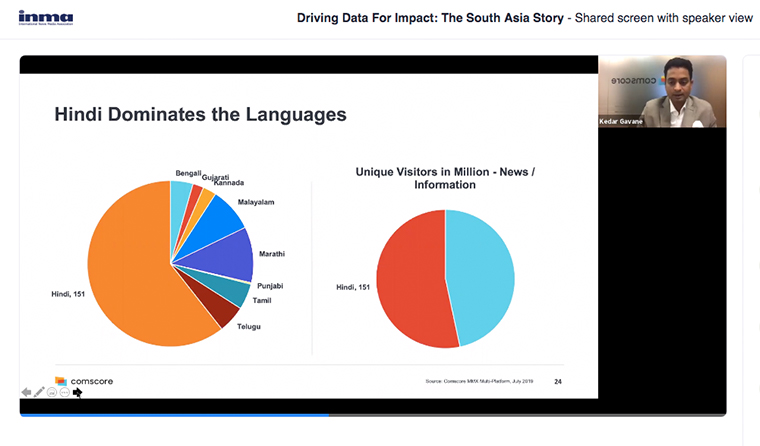Screen dimensions: 760x446
Task: Click the 'Hindi, 151' label of right pie
Action: (353, 287)
